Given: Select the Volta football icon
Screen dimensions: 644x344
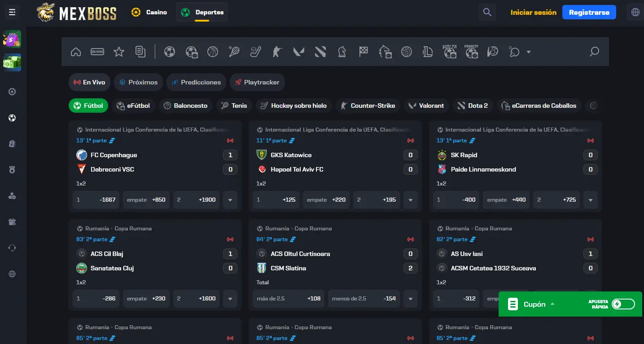Looking at the screenshot, I should (450, 52).
